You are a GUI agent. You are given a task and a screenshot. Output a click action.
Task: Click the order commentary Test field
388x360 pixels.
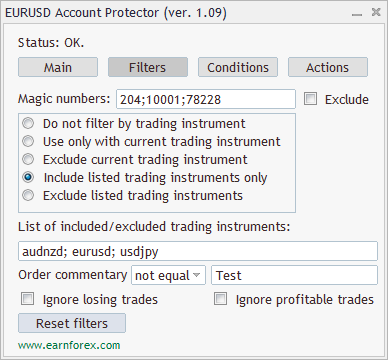tap(294, 275)
